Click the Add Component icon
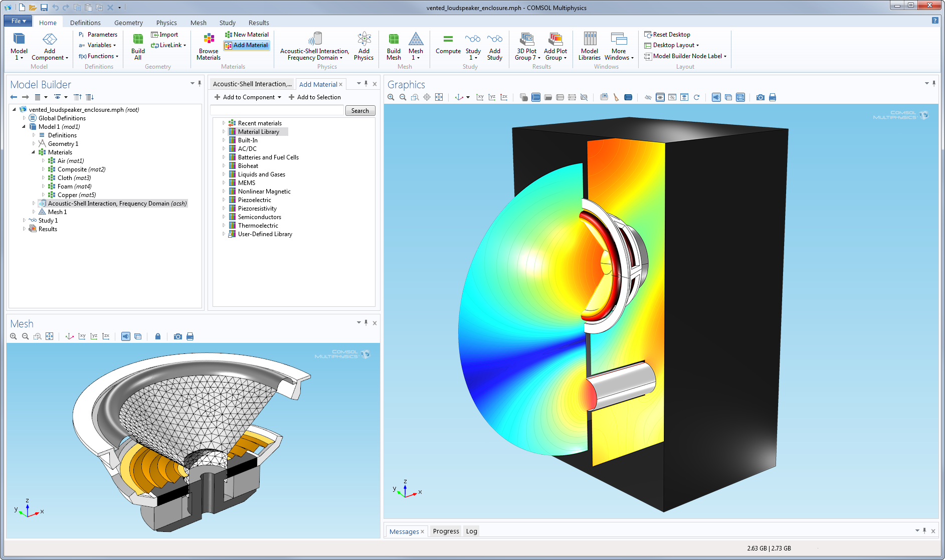 [x=50, y=46]
